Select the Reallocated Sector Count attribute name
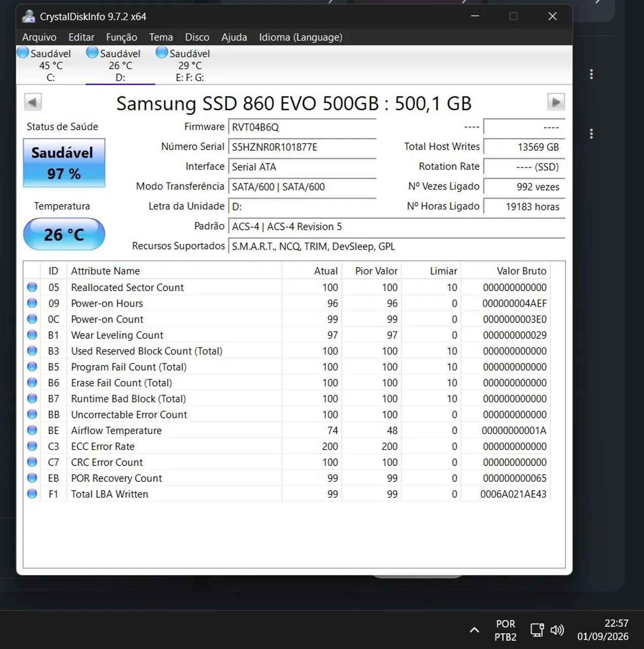Image resolution: width=644 pixels, height=649 pixels. pos(127,287)
